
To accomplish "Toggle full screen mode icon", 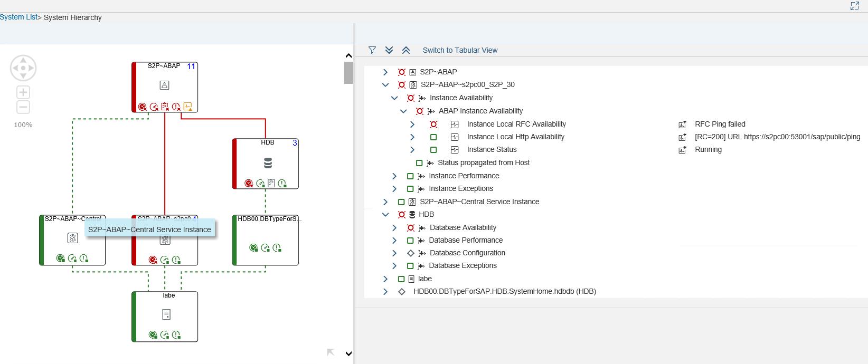I will click(x=855, y=6).
